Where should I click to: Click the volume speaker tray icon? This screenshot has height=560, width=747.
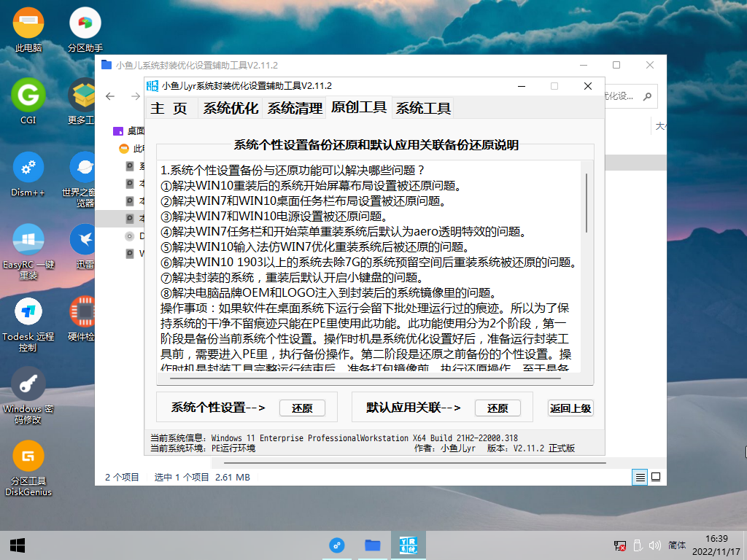[x=655, y=545]
